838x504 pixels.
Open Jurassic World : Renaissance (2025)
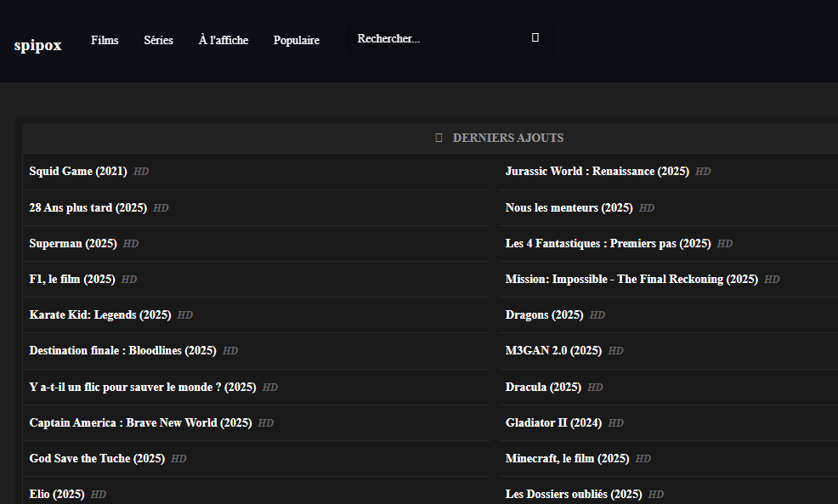pos(597,172)
